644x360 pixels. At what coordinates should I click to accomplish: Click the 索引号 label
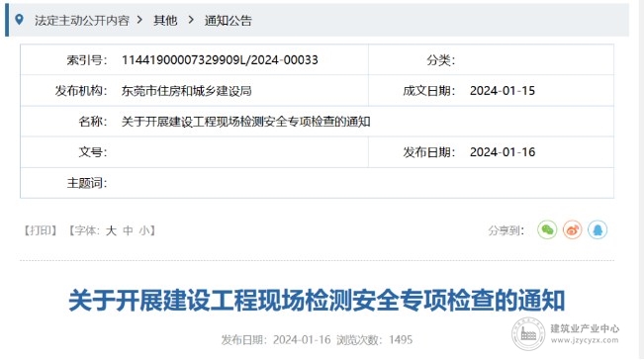[87, 60]
